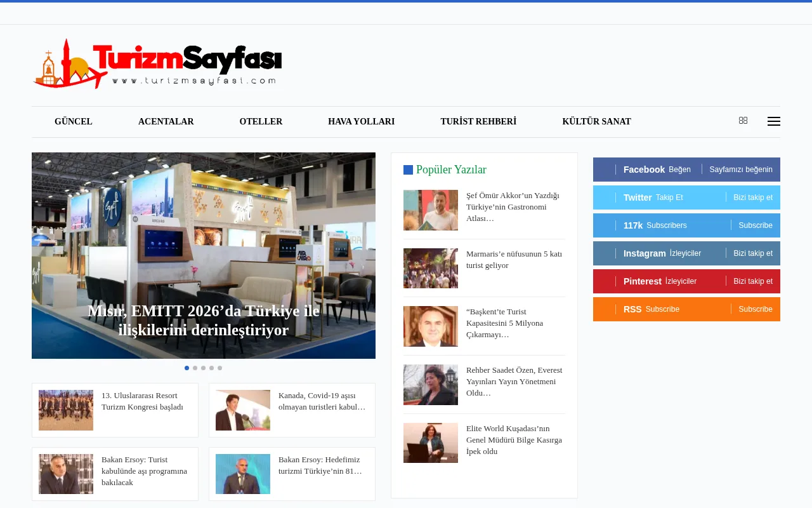Click the green square icon beside Popüler Yazılar
This screenshot has height=508, width=812.
point(408,170)
